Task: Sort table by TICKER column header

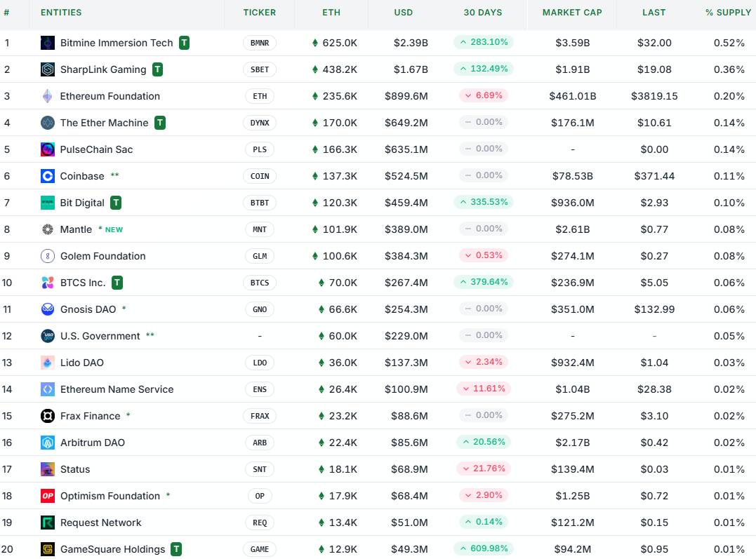Action: coord(260,13)
